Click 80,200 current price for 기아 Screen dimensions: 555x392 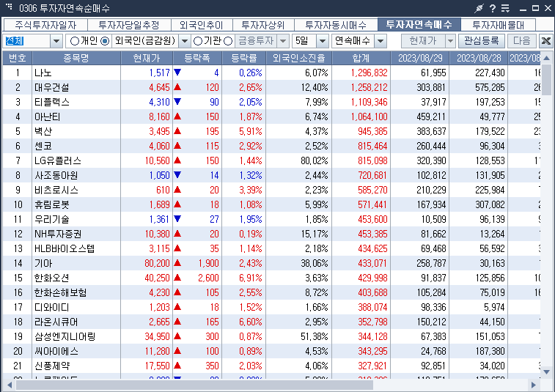point(157,263)
